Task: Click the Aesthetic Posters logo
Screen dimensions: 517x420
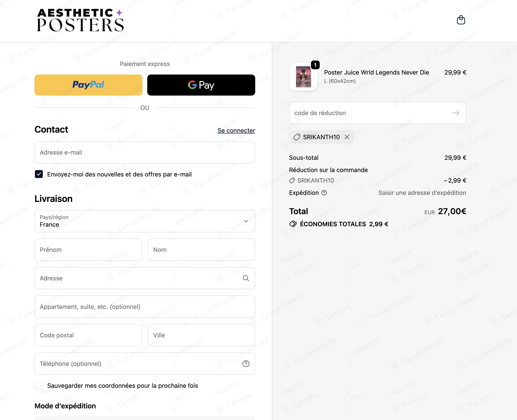Action: coord(80,20)
